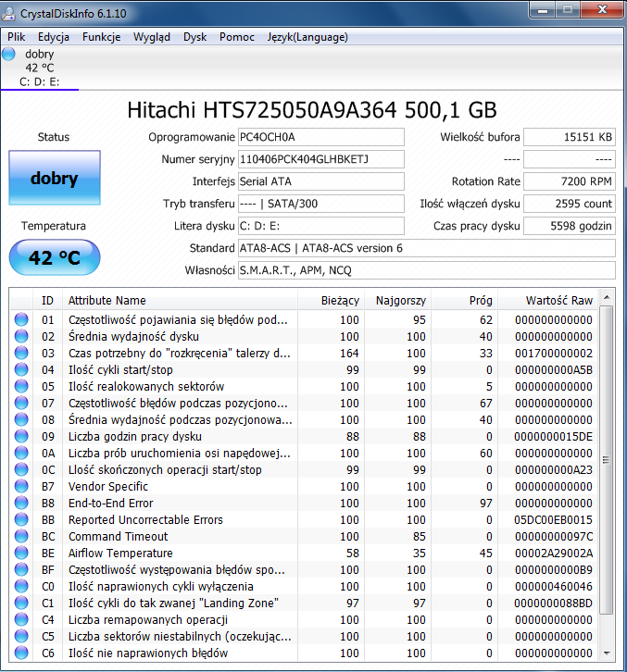
Task: Click status icon for attribute C5
Action: point(21,637)
